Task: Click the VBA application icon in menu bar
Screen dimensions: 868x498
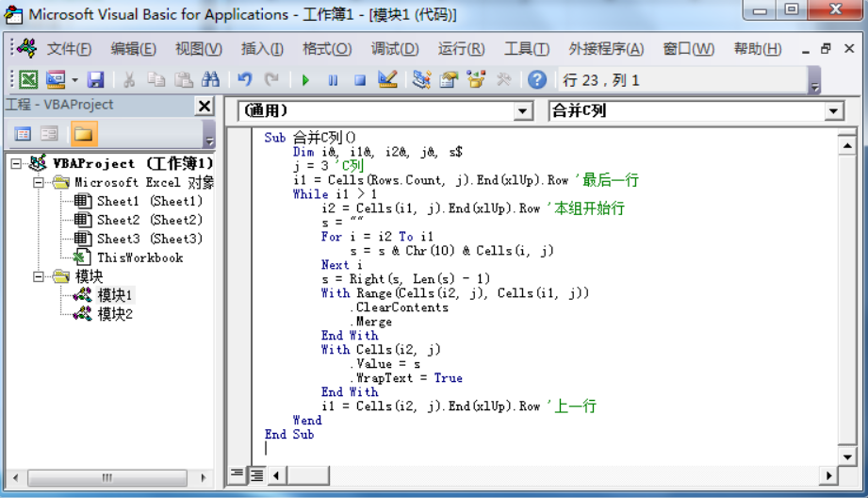Action: tap(26, 49)
